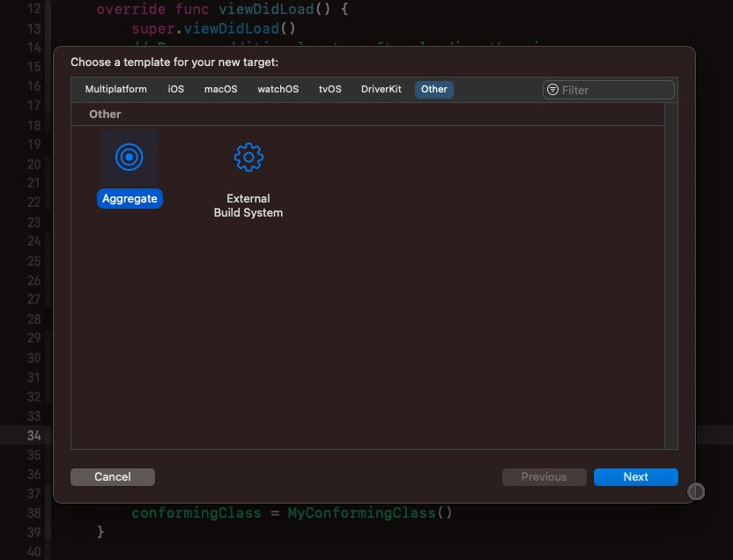Click the template list vertical scrollbar

tap(670, 276)
